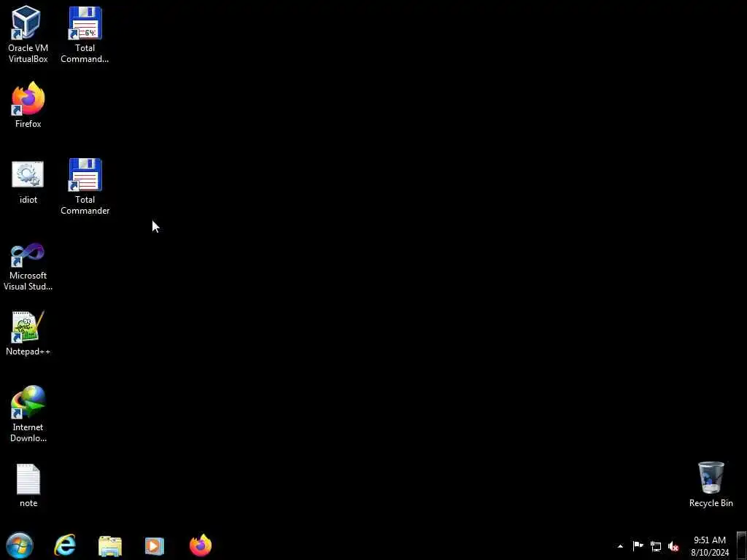Screen dimensions: 747x560
Task: Open Windows Media Player from the taskbar
Action: pyautogui.click(x=155, y=545)
